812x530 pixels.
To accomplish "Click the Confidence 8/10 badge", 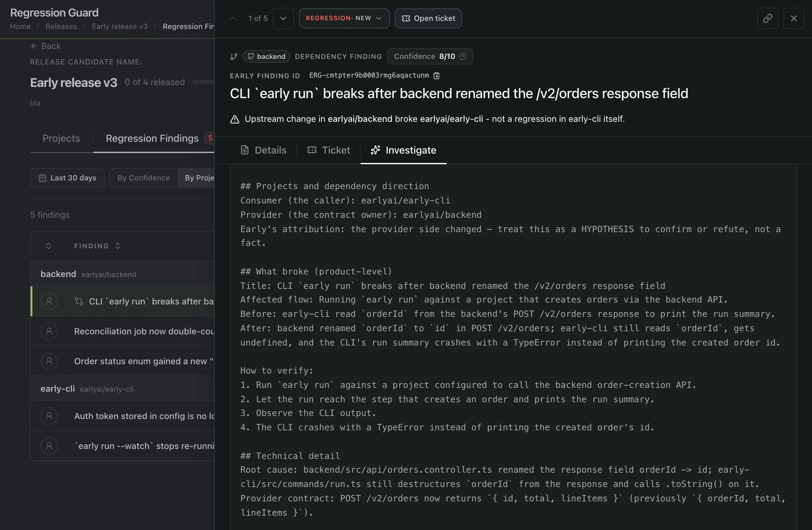I will [x=430, y=56].
